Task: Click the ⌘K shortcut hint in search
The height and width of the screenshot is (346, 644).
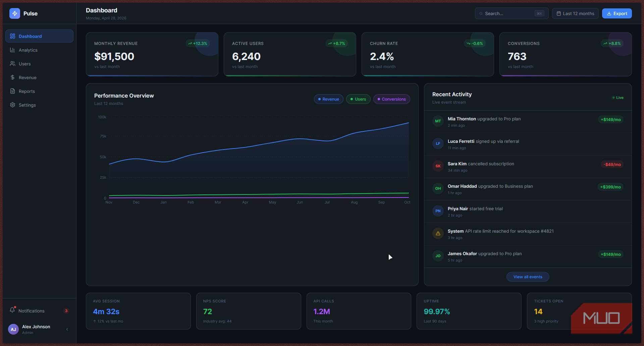Action: click(539, 14)
